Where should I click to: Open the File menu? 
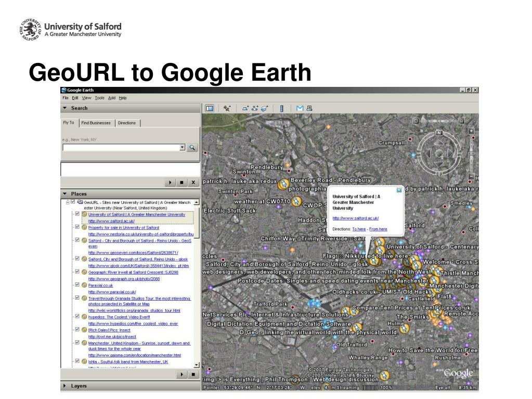coord(66,98)
